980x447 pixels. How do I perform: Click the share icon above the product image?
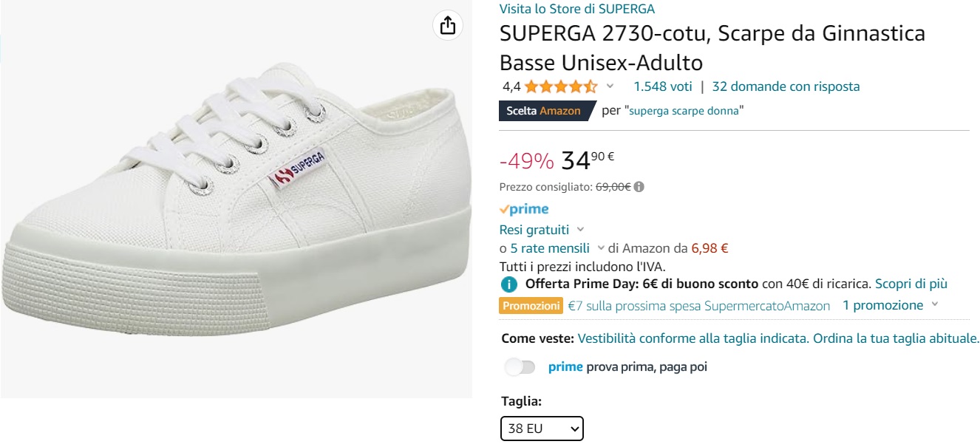point(446,24)
